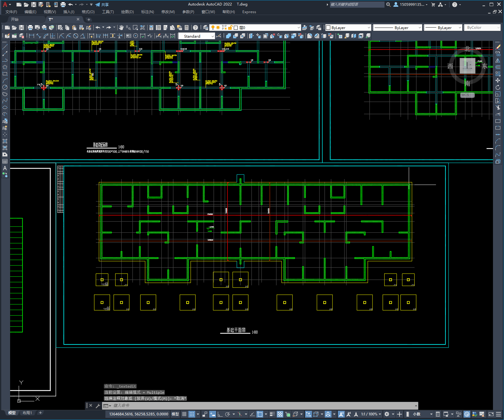504x420 pixels.
Task: Open the Autodesk App Store cart icon
Action: coord(433,5)
